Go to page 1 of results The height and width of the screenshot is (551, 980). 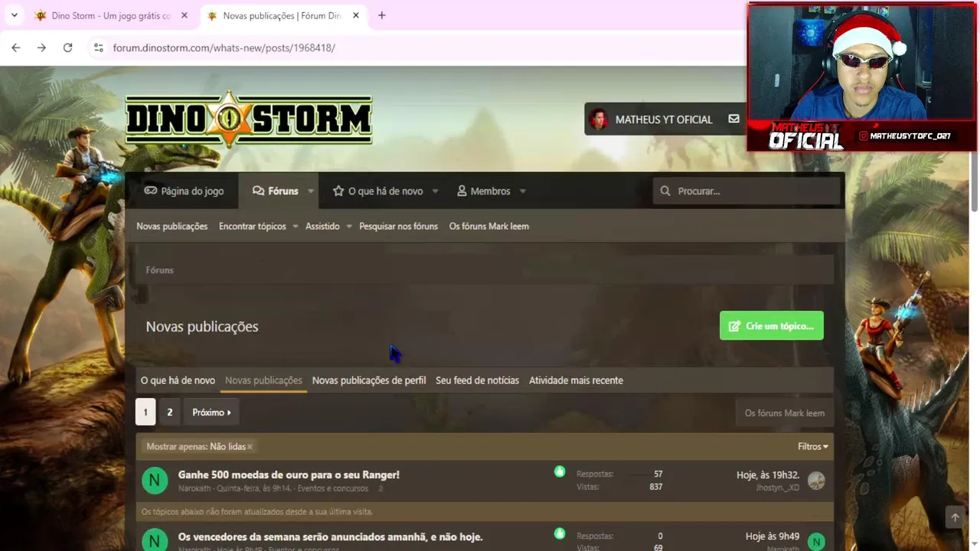pyautogui.click(x=145, y=412)
